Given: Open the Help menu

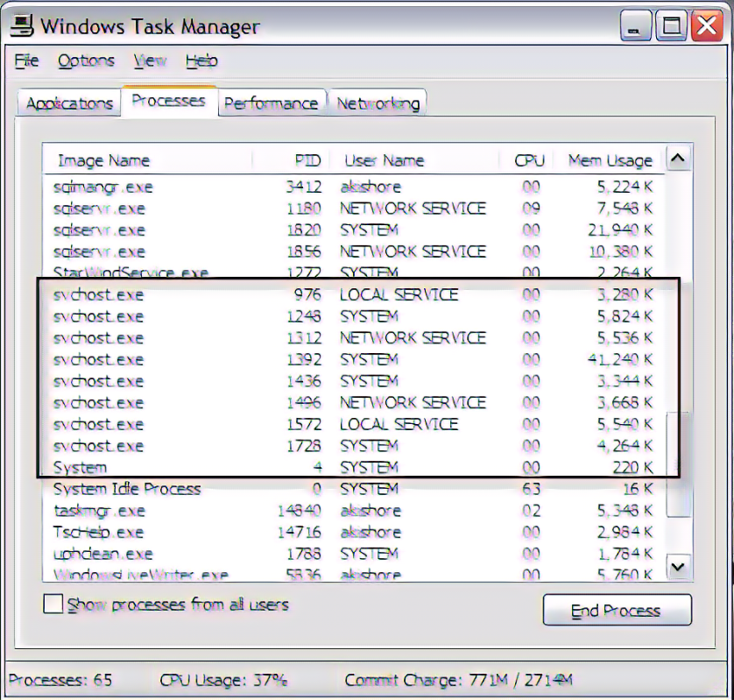Looking at the screenshot, I should tap(201, 60).
